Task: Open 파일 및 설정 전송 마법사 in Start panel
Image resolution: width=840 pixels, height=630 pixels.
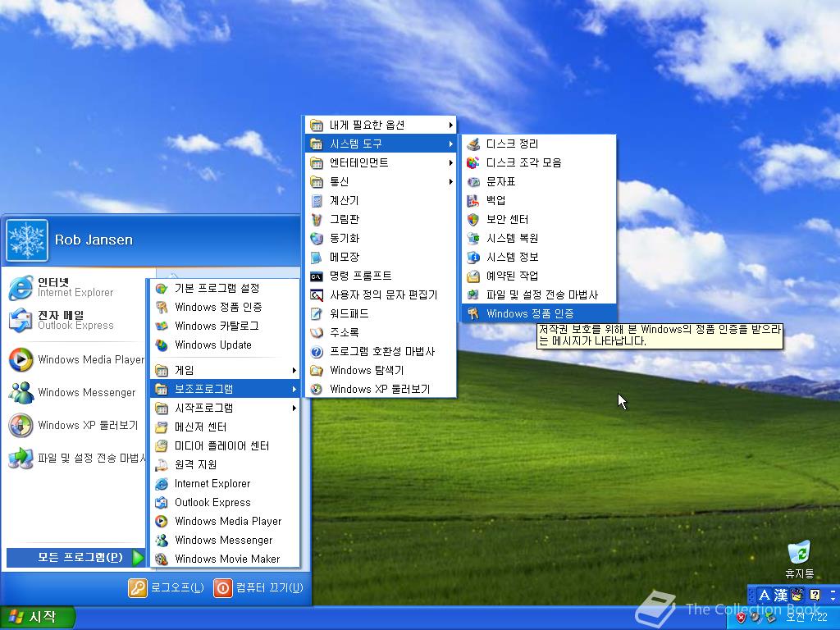Action: tap(75, 458)
